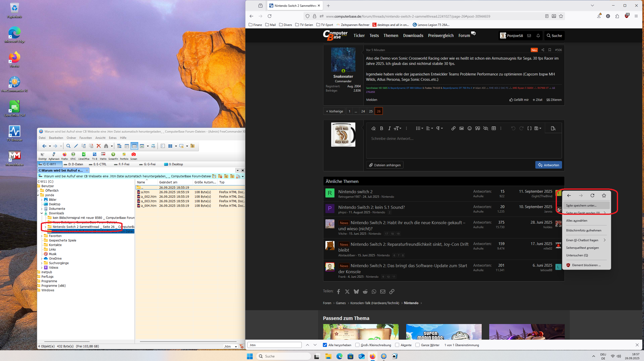Click the insert link icon in editor
Screen dimensions: 644x361
pyautogui.click(x=453, y=128)
